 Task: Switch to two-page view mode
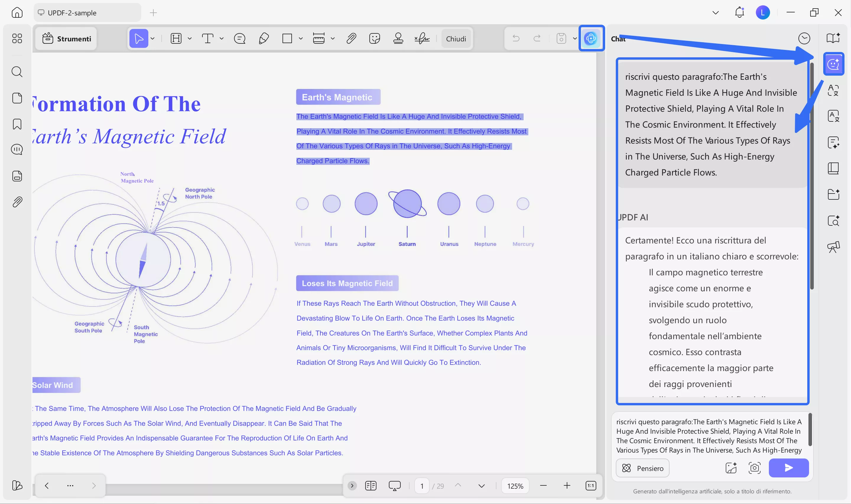pyautogui.click(x=371, y=486)
